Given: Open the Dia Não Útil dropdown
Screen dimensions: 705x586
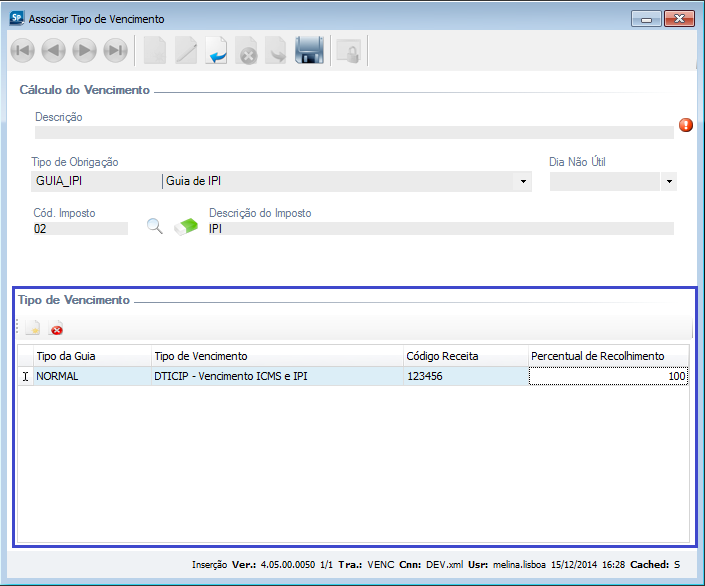Looking at the screenshot, I should click(x=668, y=182).
